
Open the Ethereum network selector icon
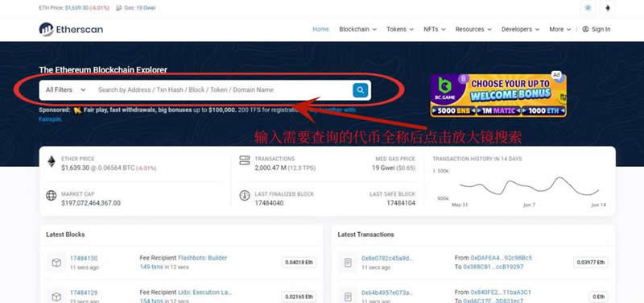click(608, 8)
